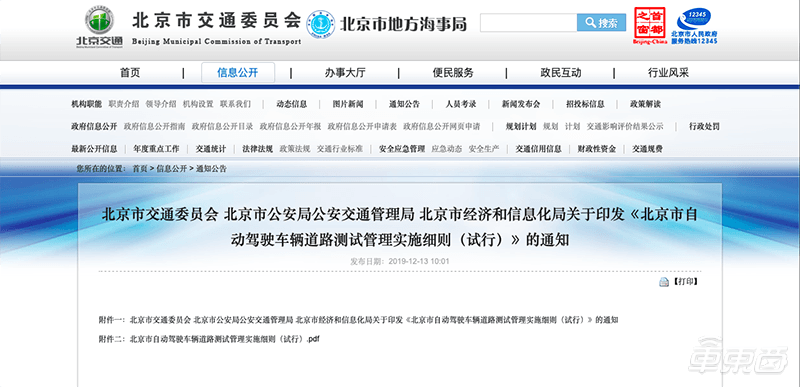This screenshot has height=387, width=800.
Task: Click the 北京市地方海事局 header text
Action: point(403,23)
